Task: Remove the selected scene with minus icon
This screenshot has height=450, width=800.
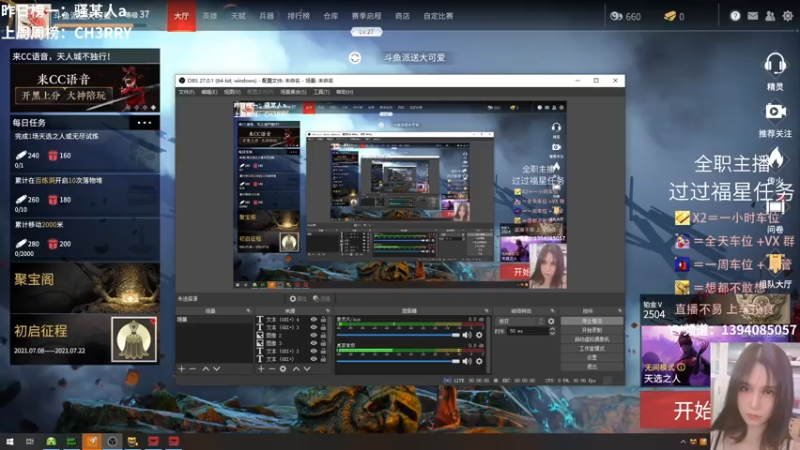Action: [x=192, y=368]
